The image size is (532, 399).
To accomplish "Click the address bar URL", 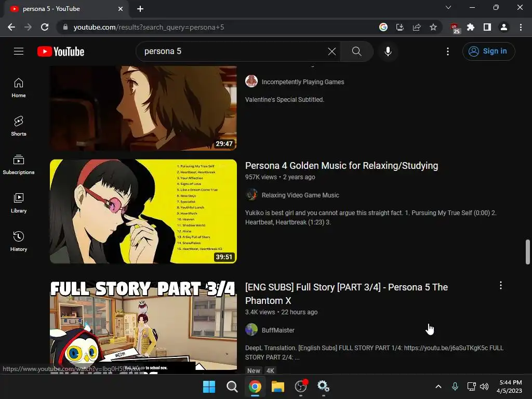I will (x=149, y=27).
